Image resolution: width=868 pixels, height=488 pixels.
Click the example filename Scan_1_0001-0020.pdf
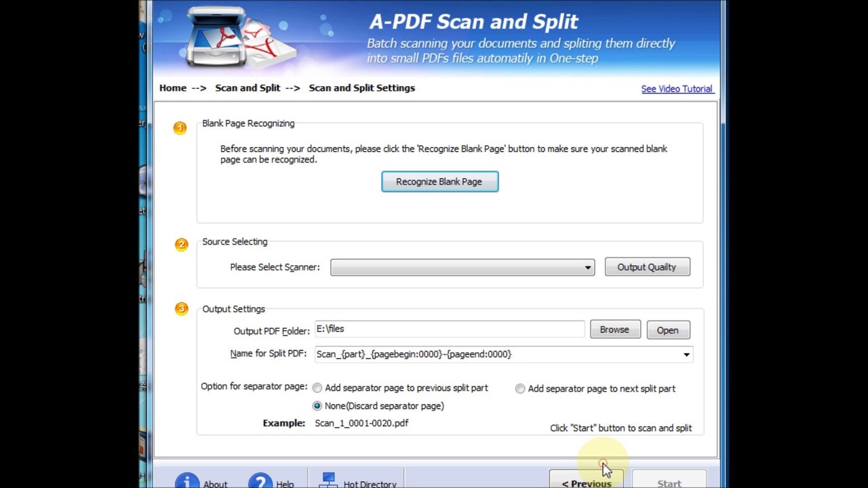(x=361, y=423)
